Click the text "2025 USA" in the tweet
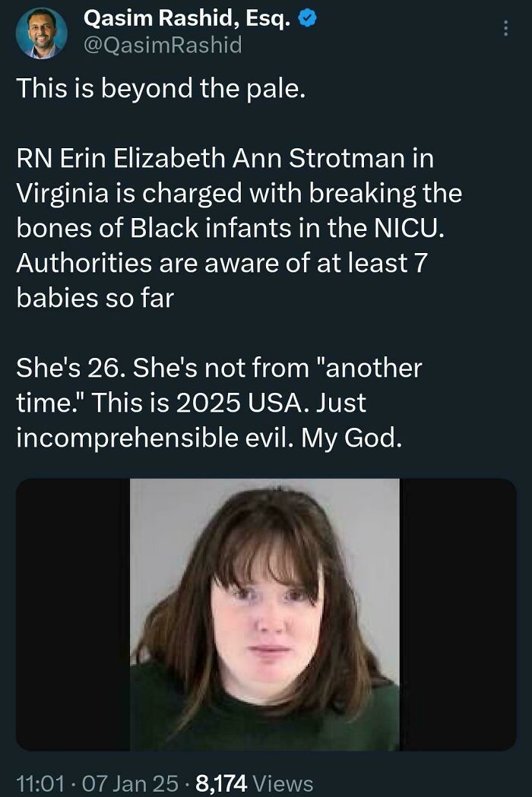 240,403
